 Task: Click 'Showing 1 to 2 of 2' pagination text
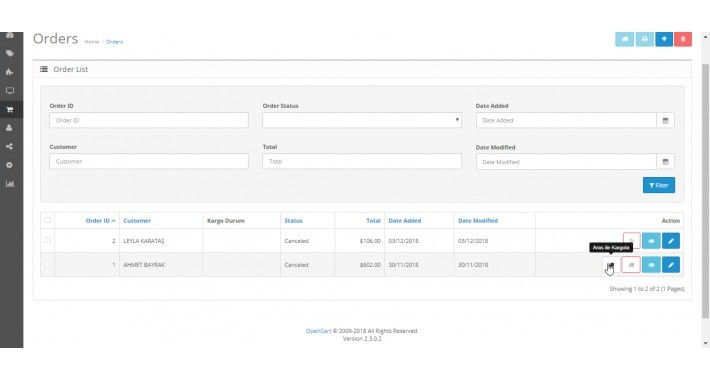pyautogui.click(x=647, y=289)
